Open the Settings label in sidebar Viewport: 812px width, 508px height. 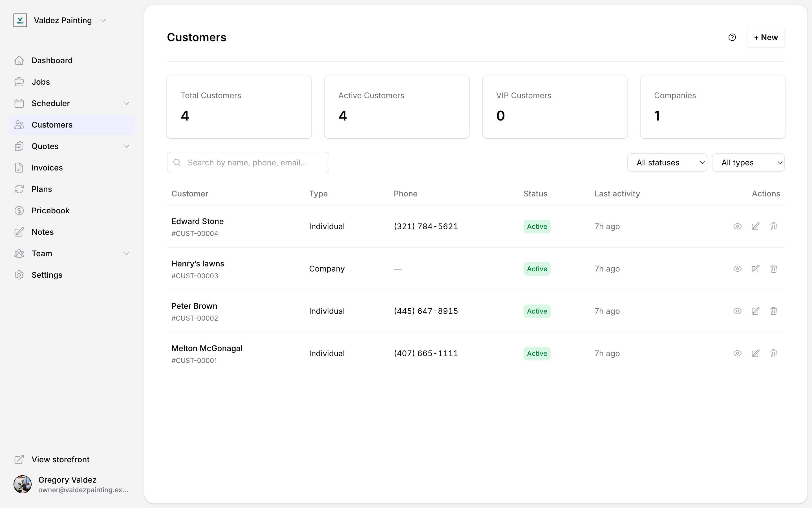tap(47, 275)
